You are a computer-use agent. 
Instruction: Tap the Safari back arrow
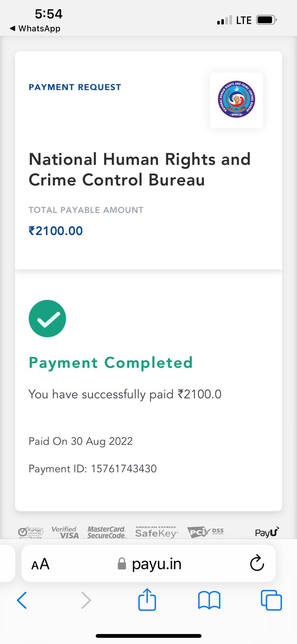[x=22, y=601]
